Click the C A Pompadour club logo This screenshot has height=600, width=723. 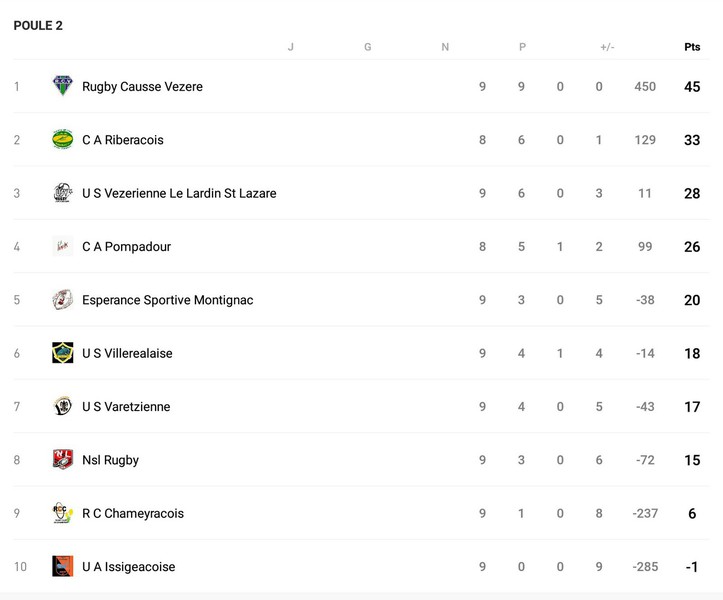pos(63,246)
